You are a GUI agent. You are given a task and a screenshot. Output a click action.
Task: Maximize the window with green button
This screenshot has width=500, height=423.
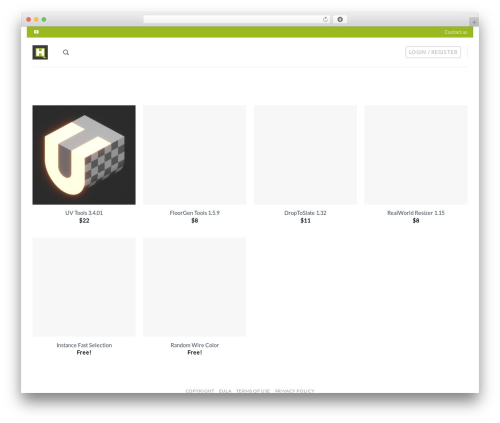[44, 19]
